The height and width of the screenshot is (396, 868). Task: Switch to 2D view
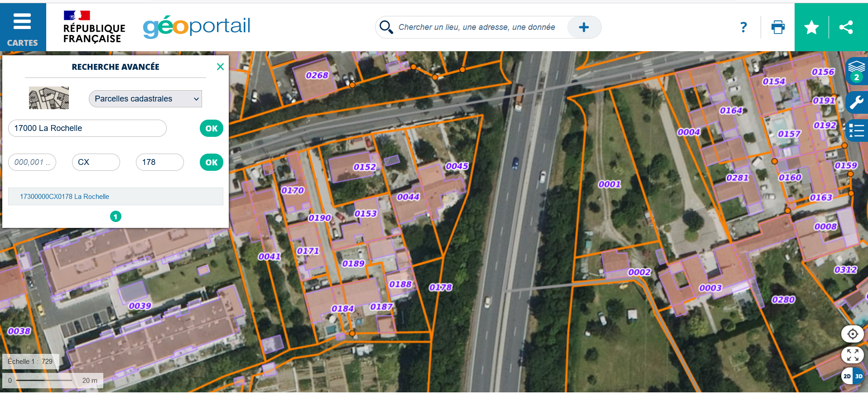tap(847, 377)
